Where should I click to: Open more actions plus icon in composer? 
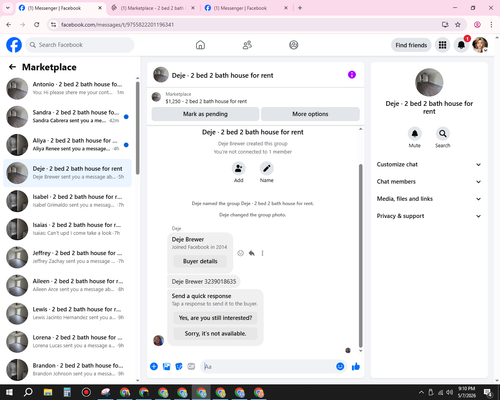pos(154,367)
